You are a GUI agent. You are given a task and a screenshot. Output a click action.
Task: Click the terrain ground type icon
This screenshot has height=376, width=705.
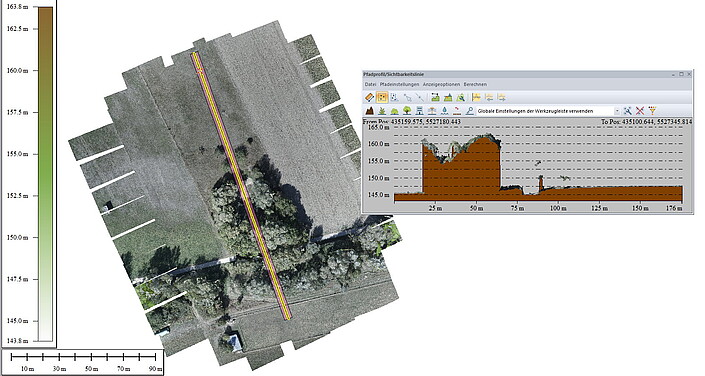pyautogui.click(x=370, y=111)
